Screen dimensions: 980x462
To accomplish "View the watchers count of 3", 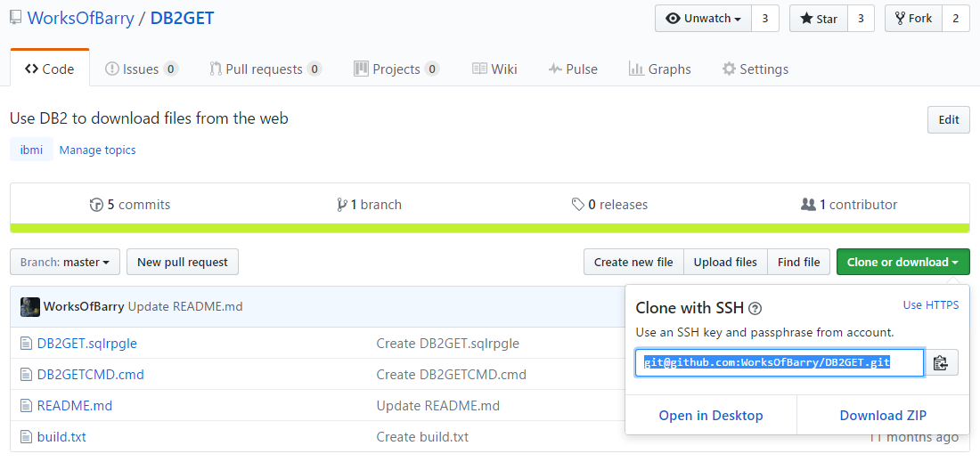I will (x=765, y=19).
